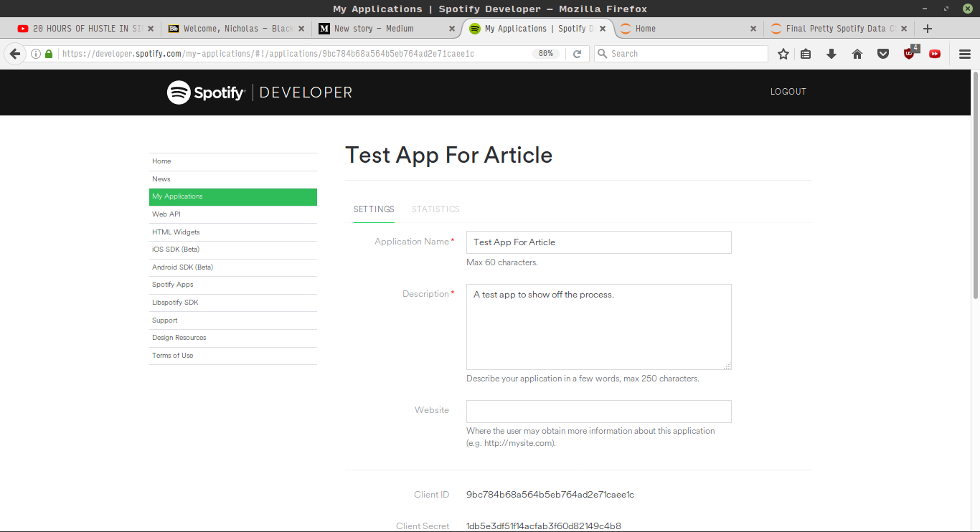Close the New story Medium tab
The image size is (980, 532).
(452, 29)
